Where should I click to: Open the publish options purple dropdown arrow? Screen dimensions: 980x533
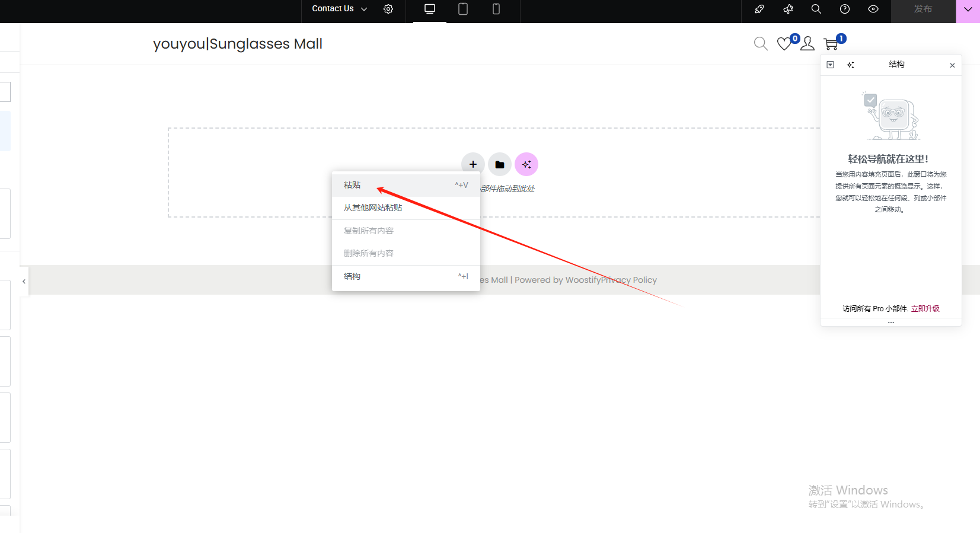coord(968,9)
